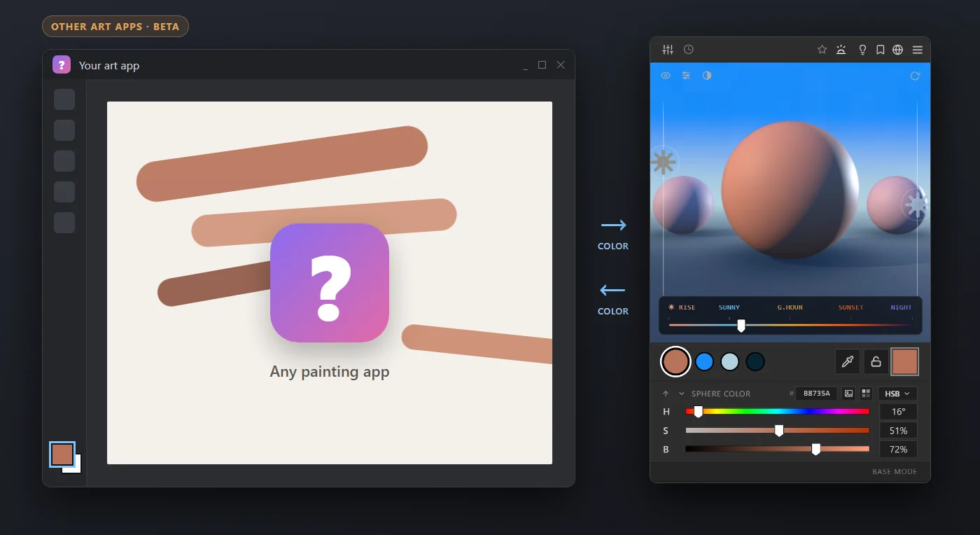980x535 pixels.
Task: Click the brightness slider handle
Action: pos(816,450)
